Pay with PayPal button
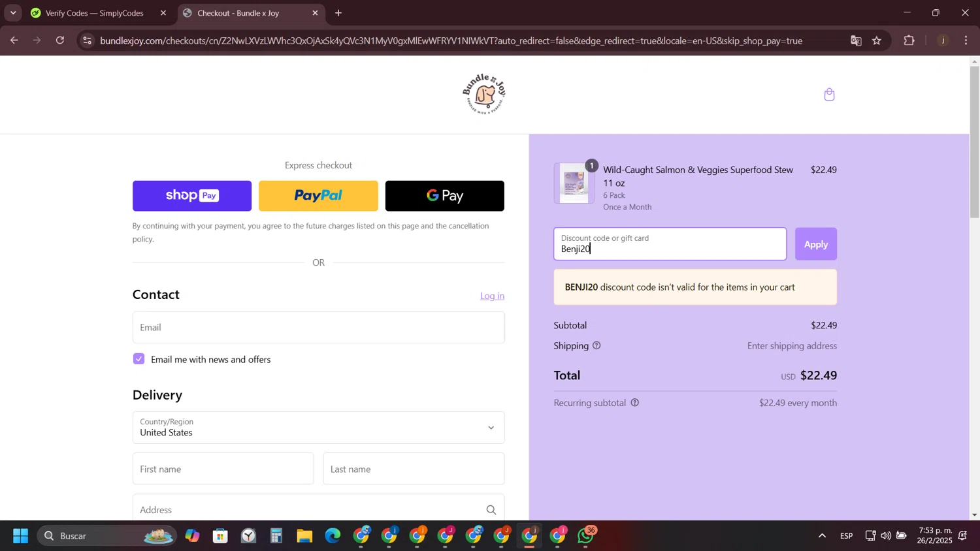Screen dimensions: 980x551 click(318, 196)
